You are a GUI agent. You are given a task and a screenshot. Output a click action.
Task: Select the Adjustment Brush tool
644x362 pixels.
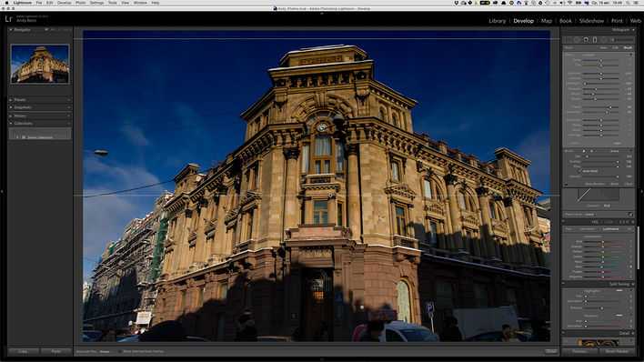pyautogui.click(x=612, y=40)
